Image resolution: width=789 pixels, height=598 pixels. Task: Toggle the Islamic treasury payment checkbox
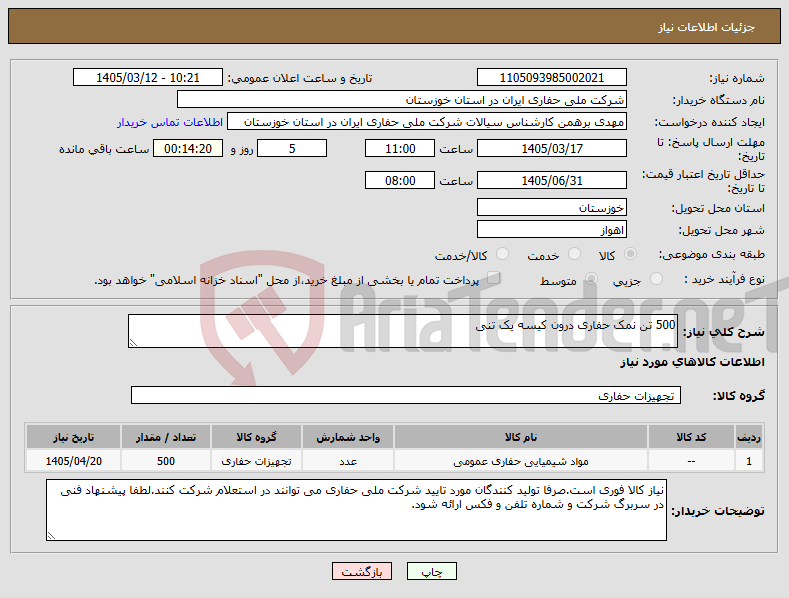coord(494,278)
